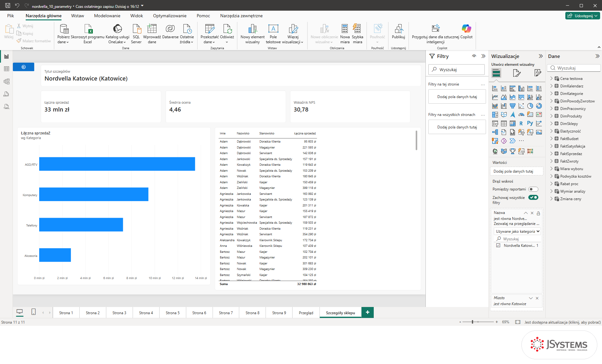602x364 pixels.
Task: Open the Report view icon in left sidebar
Action: click(x=6, y=56)
